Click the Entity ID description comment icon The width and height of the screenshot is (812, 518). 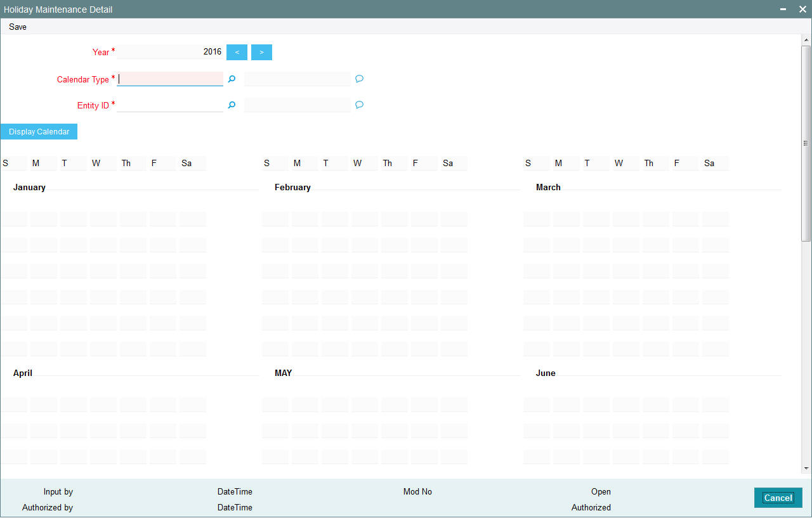pos(359,105)
